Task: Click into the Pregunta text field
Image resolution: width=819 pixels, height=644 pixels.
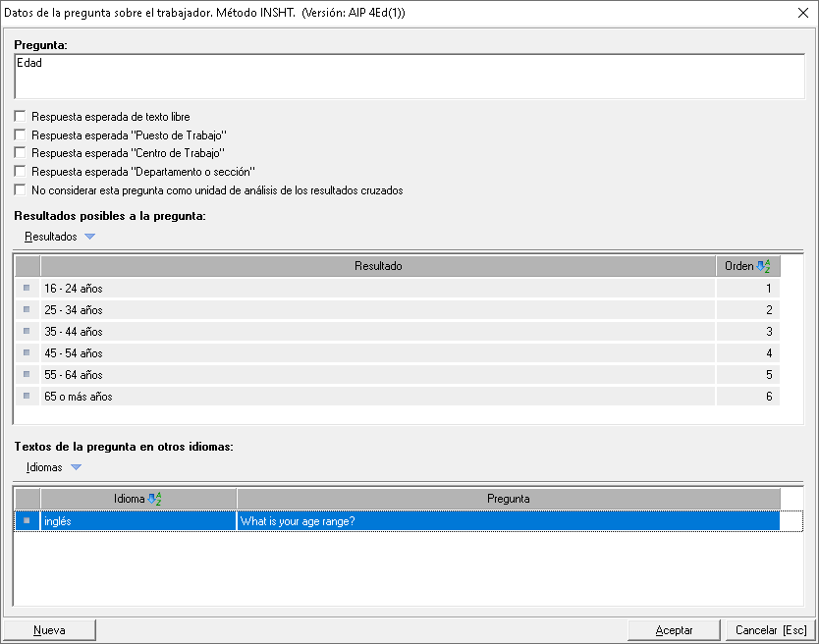Action: [409, 77]
